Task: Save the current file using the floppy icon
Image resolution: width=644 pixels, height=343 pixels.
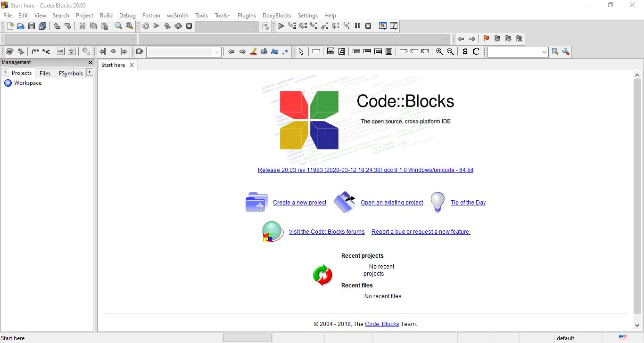Action: 32,26
